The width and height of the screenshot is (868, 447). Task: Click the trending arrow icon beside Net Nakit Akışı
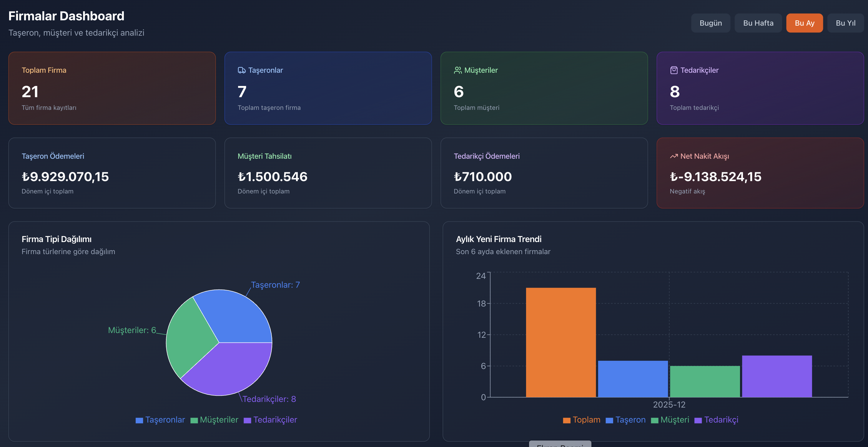tap(674, 156)
